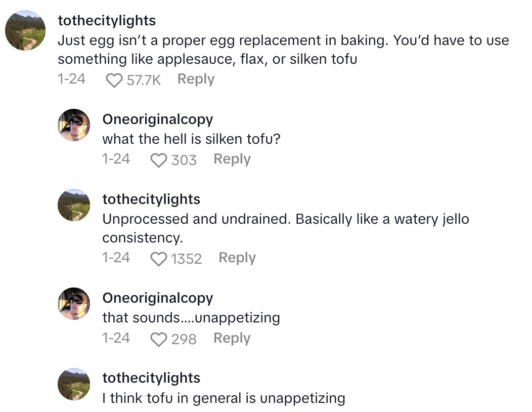This screenshot has width=532, height=412.
Task: Open tothecitylights username above 'Unprocessed and undrained'
Action: [151, 199]
